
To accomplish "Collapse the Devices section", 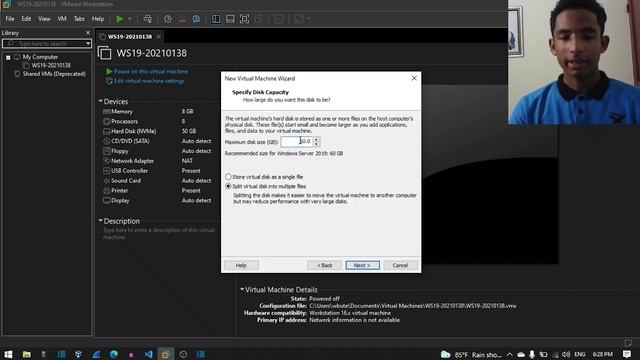I will point(100,101).
